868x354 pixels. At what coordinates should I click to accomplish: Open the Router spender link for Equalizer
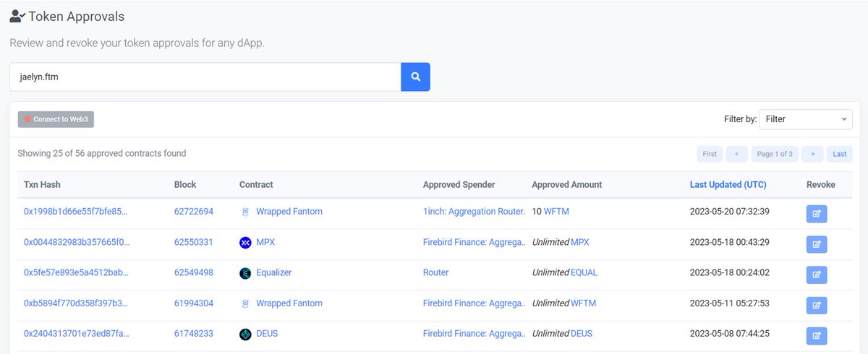tap(436, 272)
